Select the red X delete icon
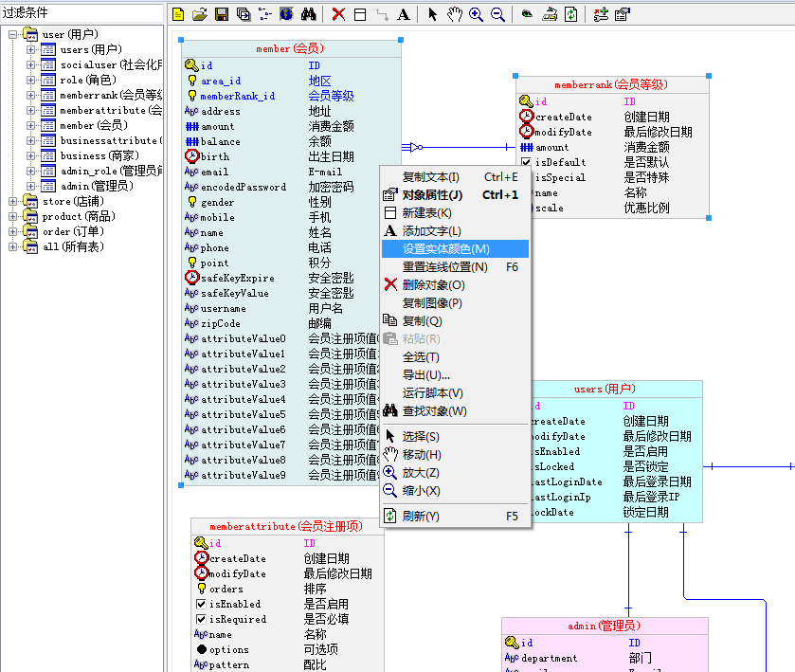The image size is (795, 672). [x=338, y=14]
